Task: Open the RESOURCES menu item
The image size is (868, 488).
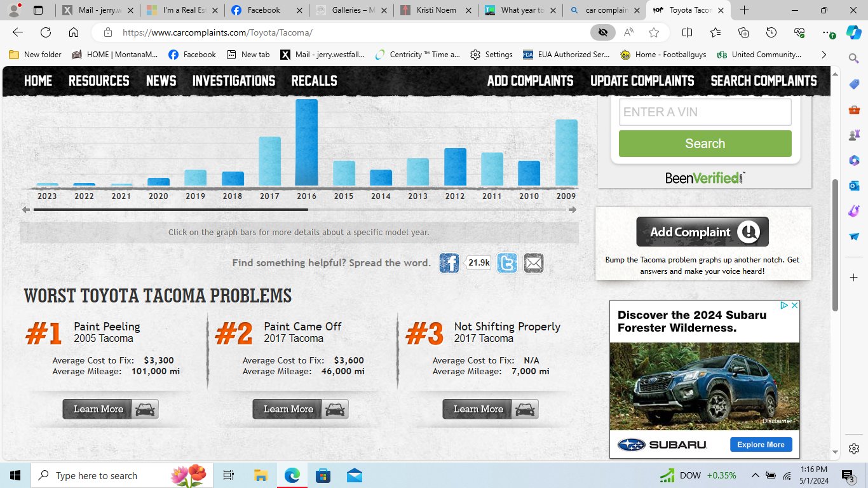Action: pyautogui.click(x=99, y=81)
